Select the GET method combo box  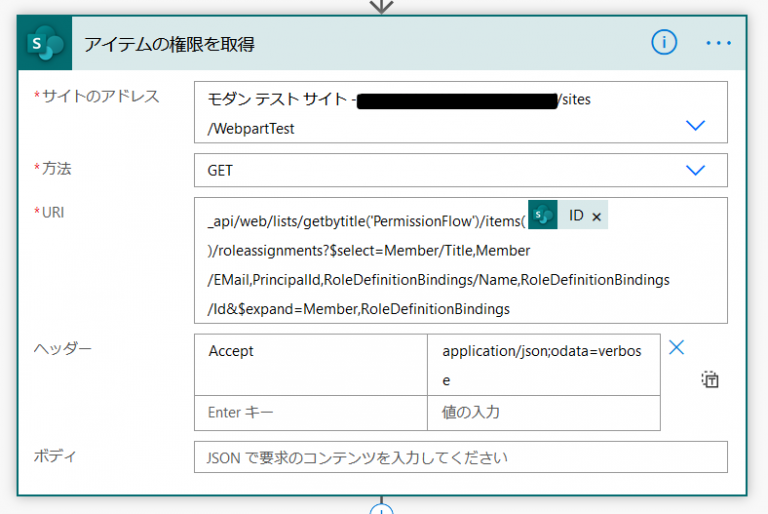[x=440, y=170]
